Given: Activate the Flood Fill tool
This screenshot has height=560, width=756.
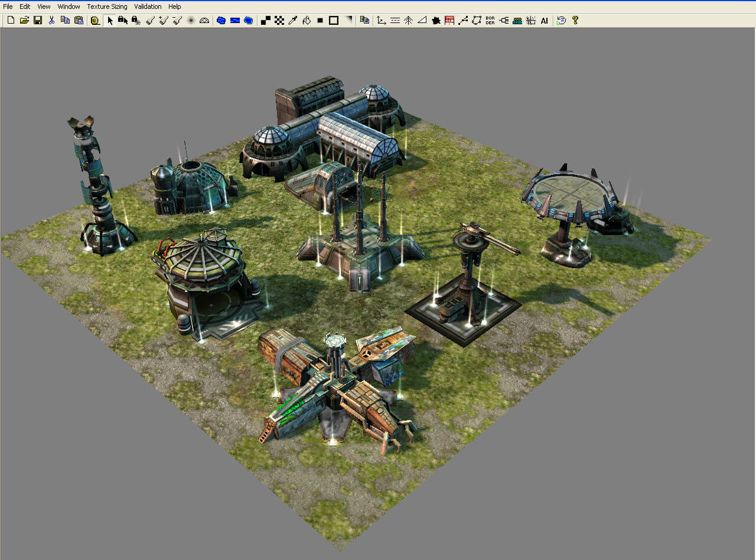Looking at the screenshot, I should click(307, 19).
